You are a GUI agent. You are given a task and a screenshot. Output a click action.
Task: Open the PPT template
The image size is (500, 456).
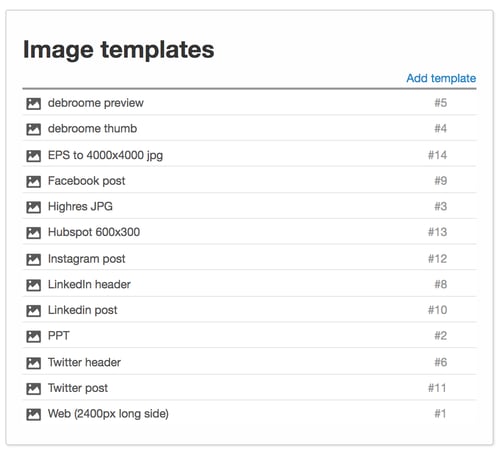coord(59,335)
